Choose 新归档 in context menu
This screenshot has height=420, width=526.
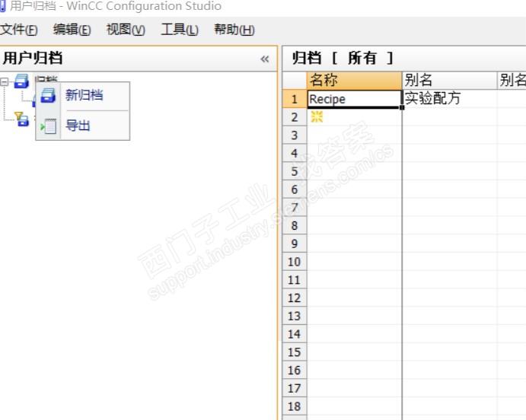84,95
